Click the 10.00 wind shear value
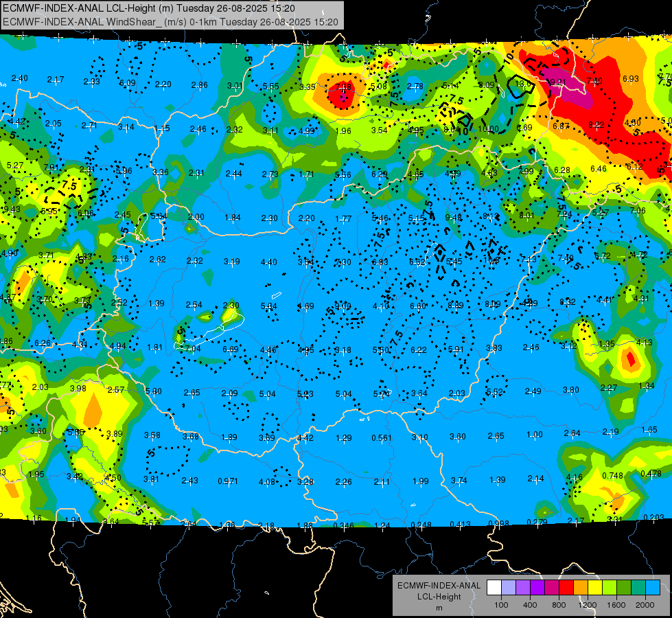This screenshot has height=618, width=672. pyautogui.click(x=488, y=128)
